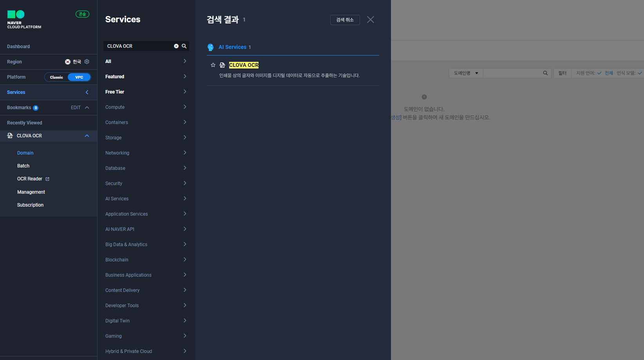Collapse the CLOVA OCR sidebar menu
Image resolution: width=644 pixels, height=360 pixels.
coord(87,136)
